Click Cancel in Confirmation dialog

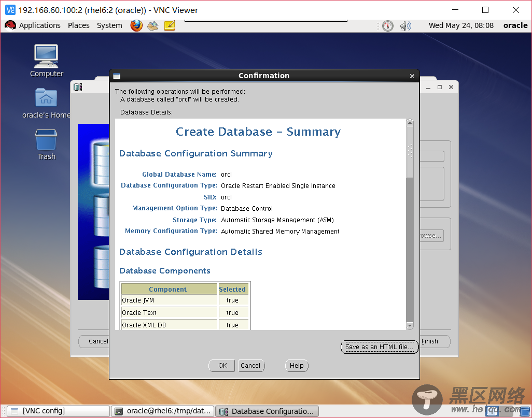tap(251, 366)
